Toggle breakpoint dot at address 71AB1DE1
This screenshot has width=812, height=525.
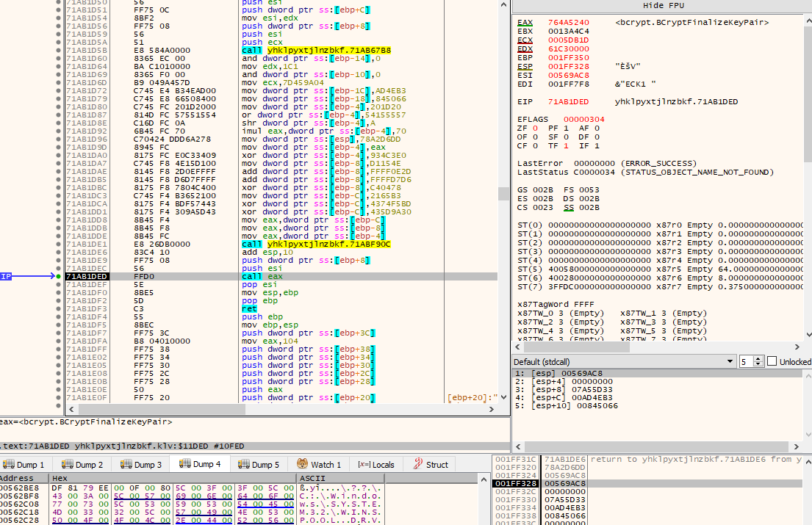coord(59,244)
